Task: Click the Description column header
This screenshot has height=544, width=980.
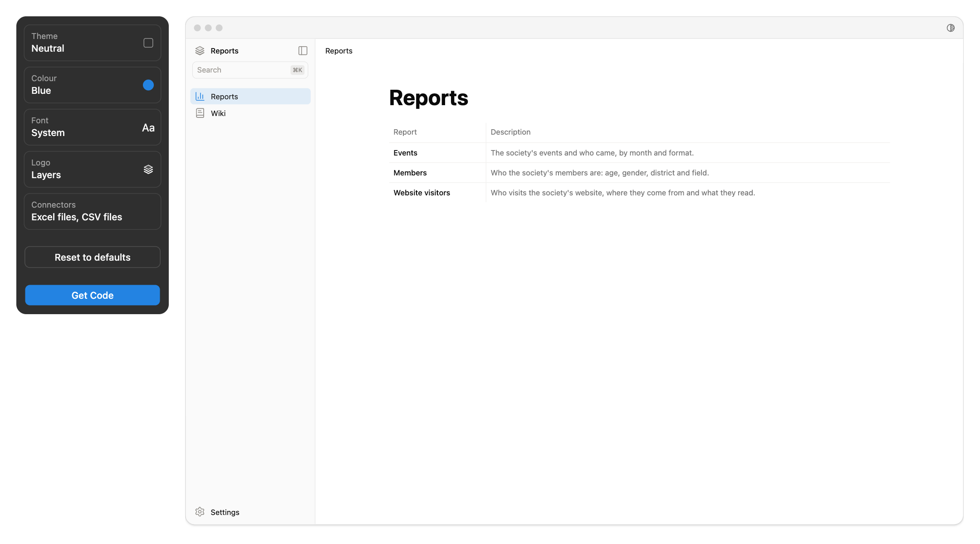Action: coord(510,132)
